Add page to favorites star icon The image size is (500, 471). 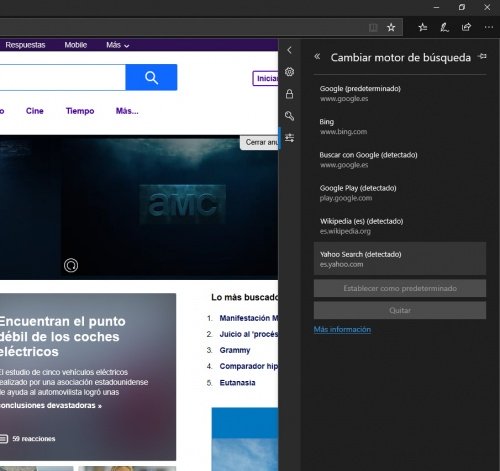point(391,27)
